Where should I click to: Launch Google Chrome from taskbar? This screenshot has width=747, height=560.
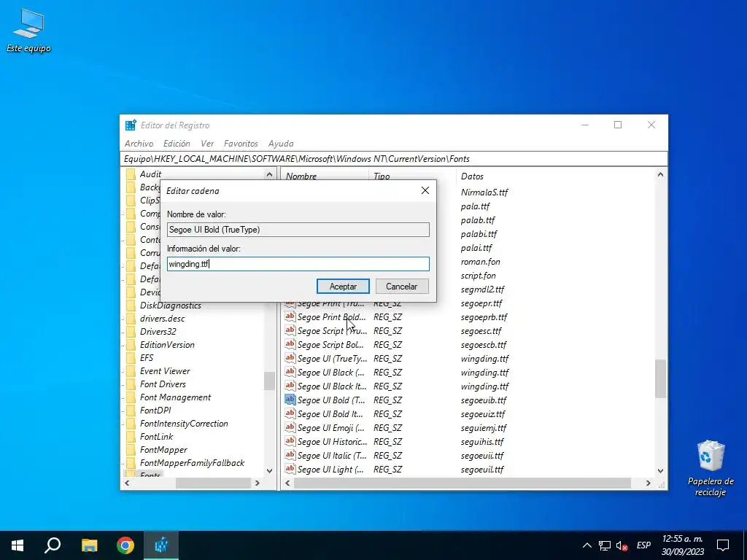point(125,545)
